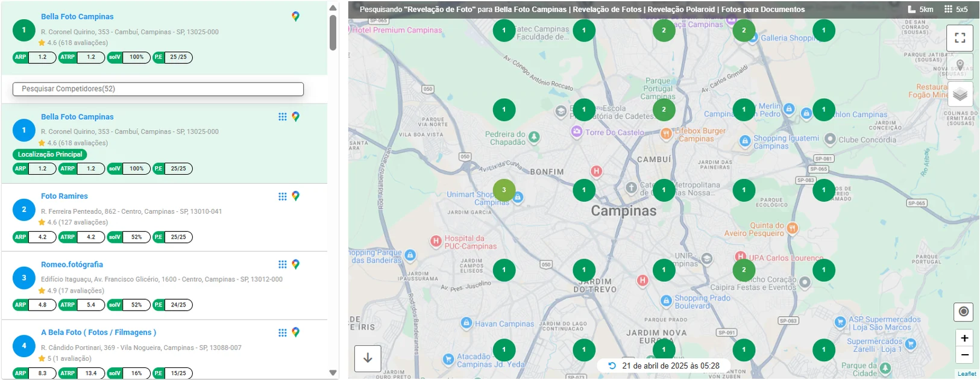Click the ARP 8.3 badge on A Bela Foto
The width and height of the screenshot is (980, 380).
34,373
